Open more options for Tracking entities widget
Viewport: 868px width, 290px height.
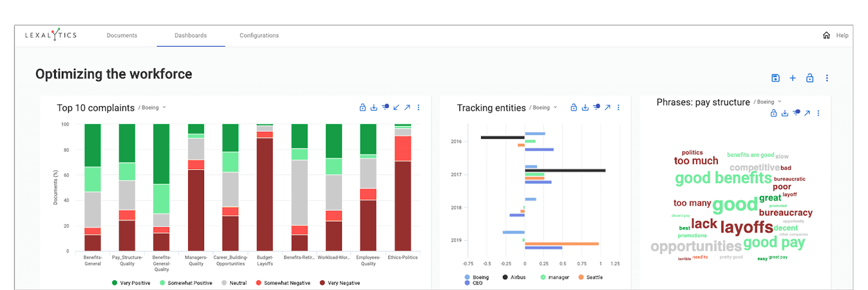tap(618, 107)
